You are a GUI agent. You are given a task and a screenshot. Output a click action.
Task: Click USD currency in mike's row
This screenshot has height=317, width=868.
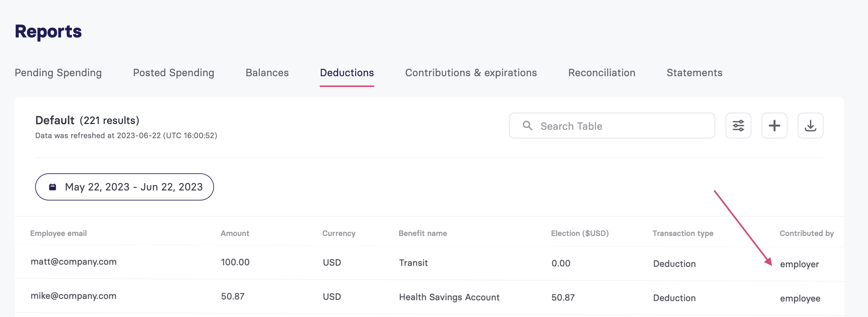(x=332, y=296)
